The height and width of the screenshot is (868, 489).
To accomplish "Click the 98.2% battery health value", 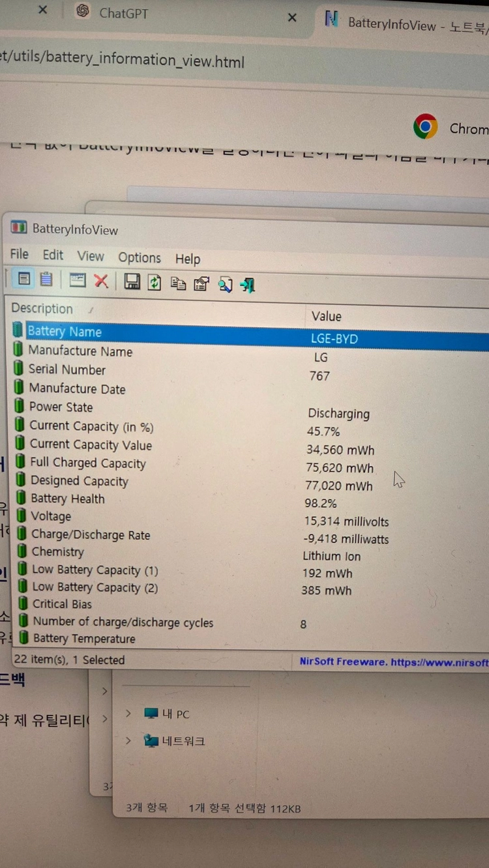I will 321,504.
